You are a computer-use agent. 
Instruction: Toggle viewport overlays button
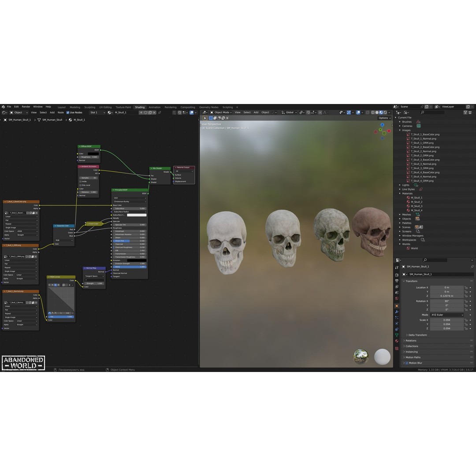point(358,113)
